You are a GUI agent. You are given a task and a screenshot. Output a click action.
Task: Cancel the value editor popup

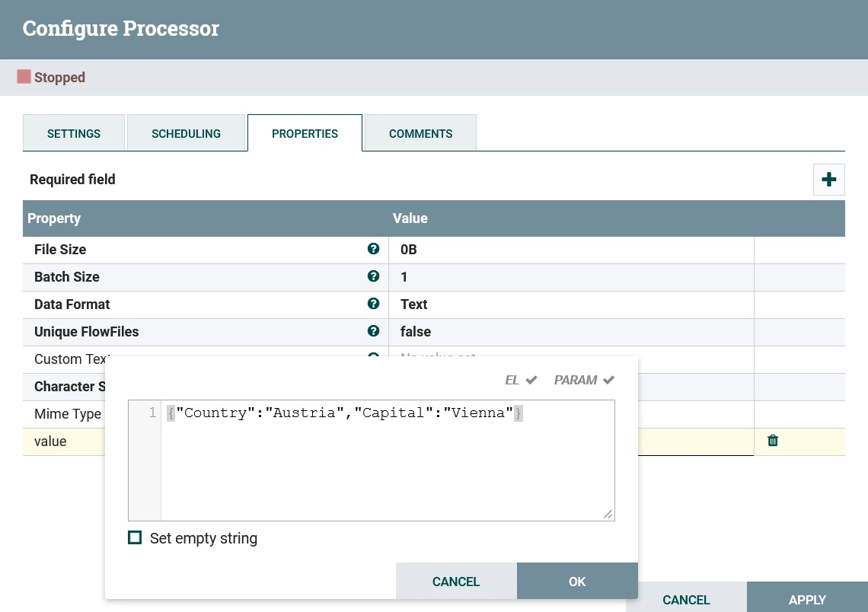pos(456,581)
